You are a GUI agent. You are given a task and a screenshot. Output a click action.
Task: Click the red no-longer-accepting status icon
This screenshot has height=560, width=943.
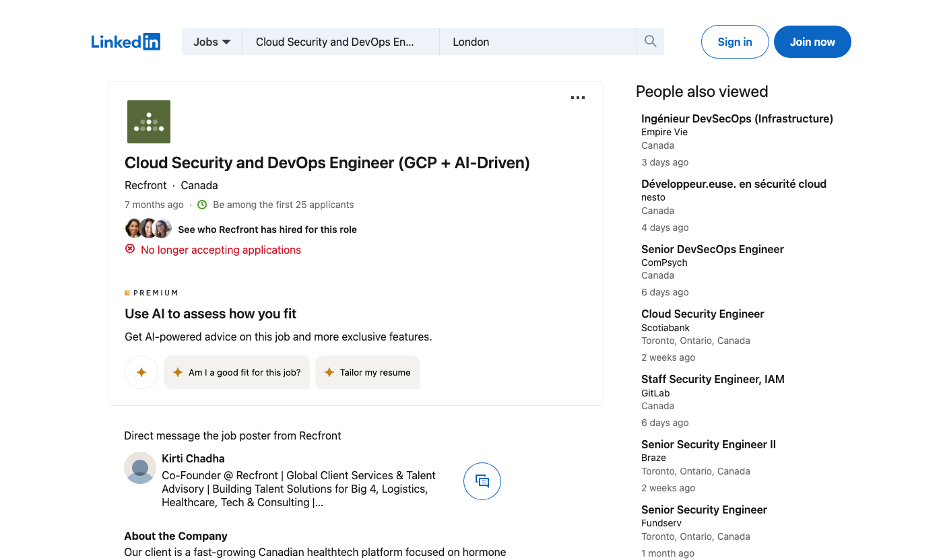(130, 249)
